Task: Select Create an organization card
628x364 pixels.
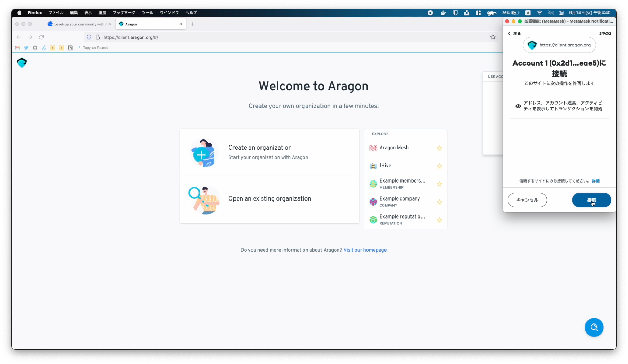Action: pyautogui.click(x=269, y=152)
